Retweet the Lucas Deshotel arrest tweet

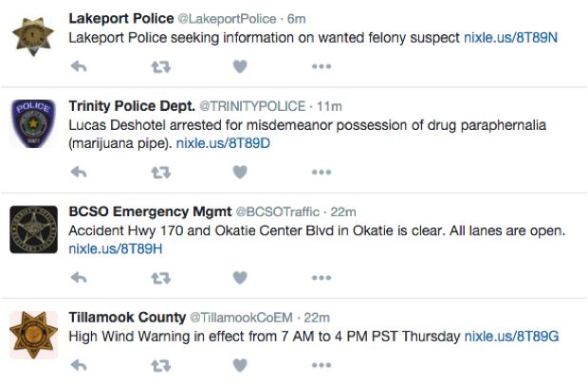(161, 173)
